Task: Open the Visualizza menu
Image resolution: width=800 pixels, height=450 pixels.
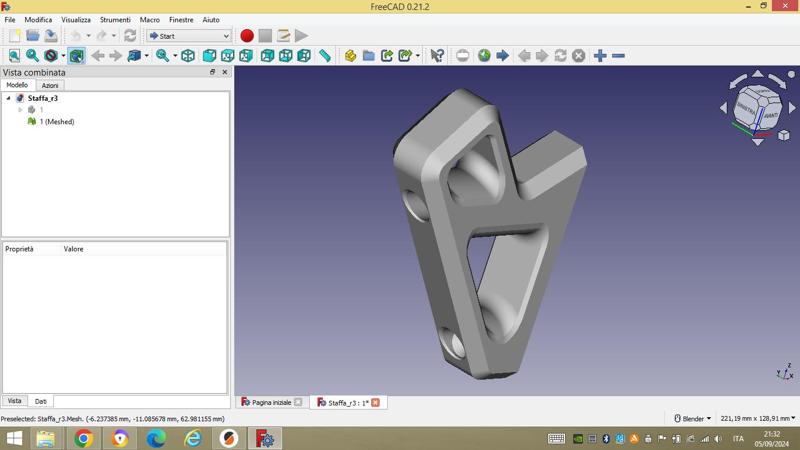Action: 76,20
